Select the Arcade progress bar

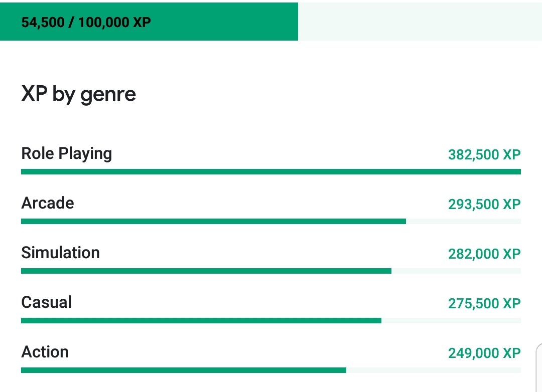tap(271, 222)
